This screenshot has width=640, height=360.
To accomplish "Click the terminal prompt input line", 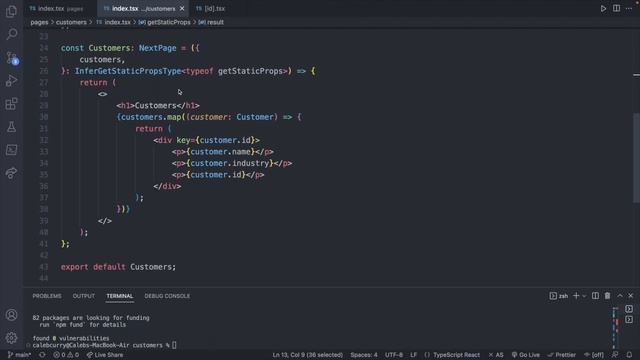I will pos(104,345).
